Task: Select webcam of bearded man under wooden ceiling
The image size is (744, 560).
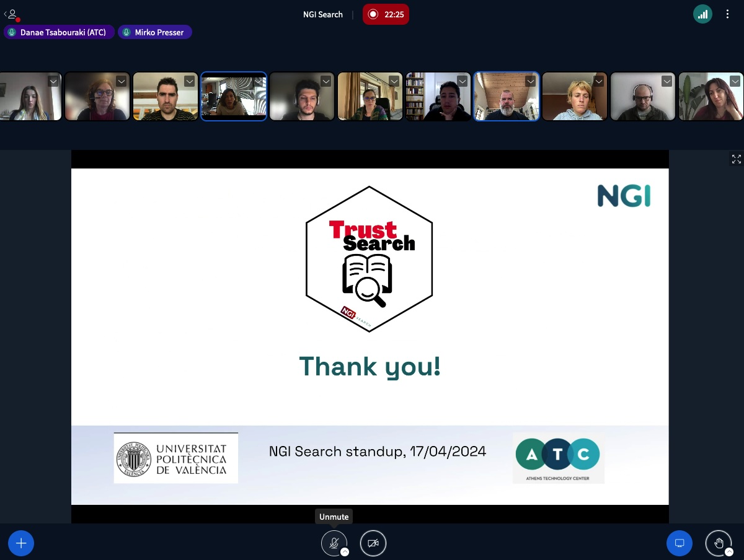Action: pos(507,96)
